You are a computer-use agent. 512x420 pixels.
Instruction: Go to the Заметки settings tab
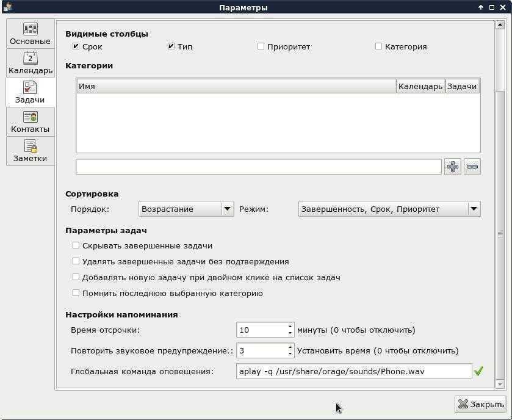pyautogui.click(x=30, y=151)
